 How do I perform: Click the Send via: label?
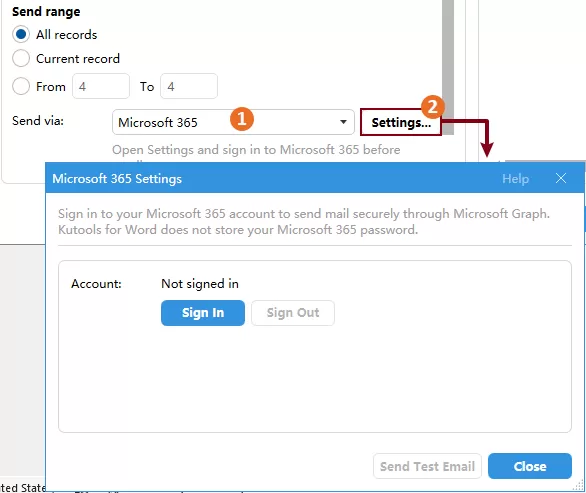(38, 121)
